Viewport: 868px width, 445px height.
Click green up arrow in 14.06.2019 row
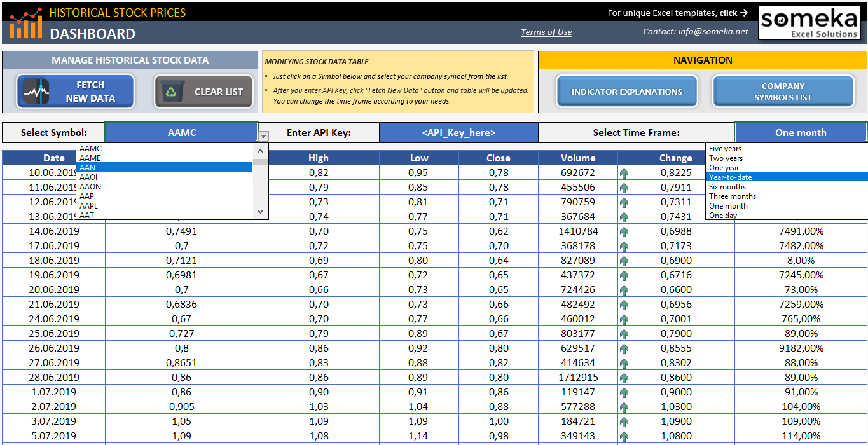click(624, 231)
